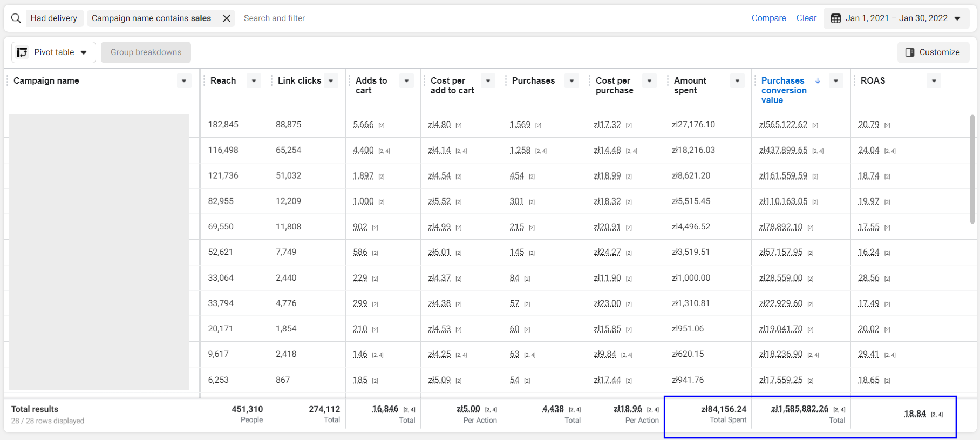Click ROAS value 29.41
980x440 pixels.
pyautogui.click(x=868, y=354)
